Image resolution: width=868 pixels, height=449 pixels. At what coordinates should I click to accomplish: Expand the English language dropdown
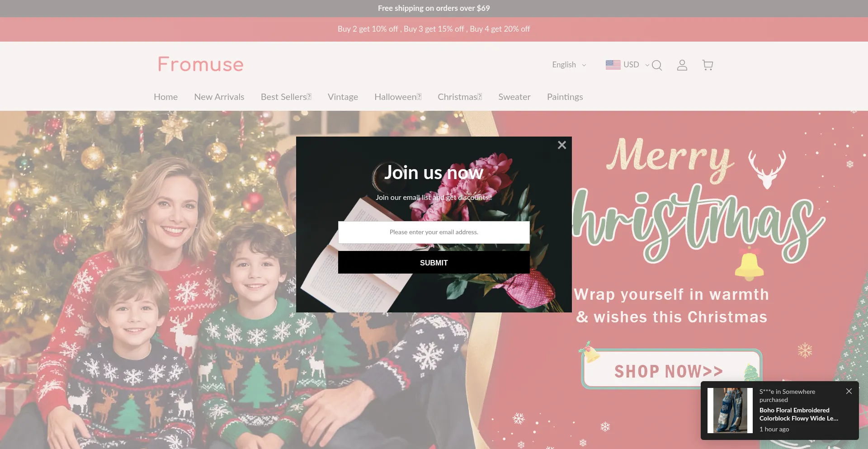point(569,65)
